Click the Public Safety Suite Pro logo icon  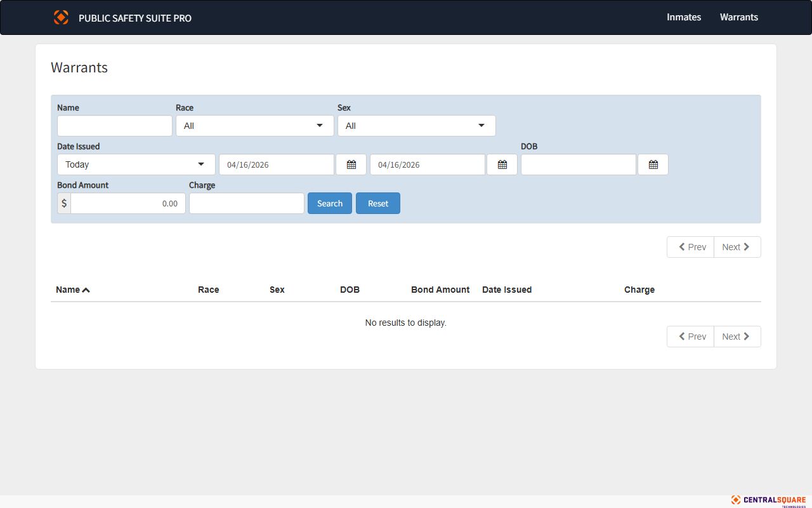[61, 17]
